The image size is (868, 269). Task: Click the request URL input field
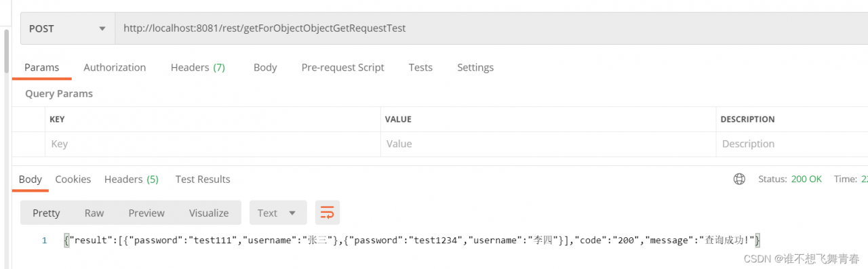click(x=492, y=28)
